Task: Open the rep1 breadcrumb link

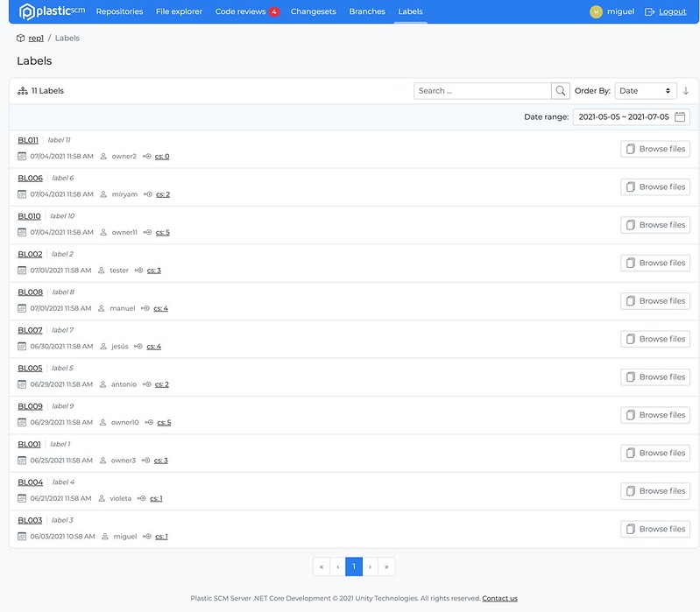Action: [x=36, y=38]
